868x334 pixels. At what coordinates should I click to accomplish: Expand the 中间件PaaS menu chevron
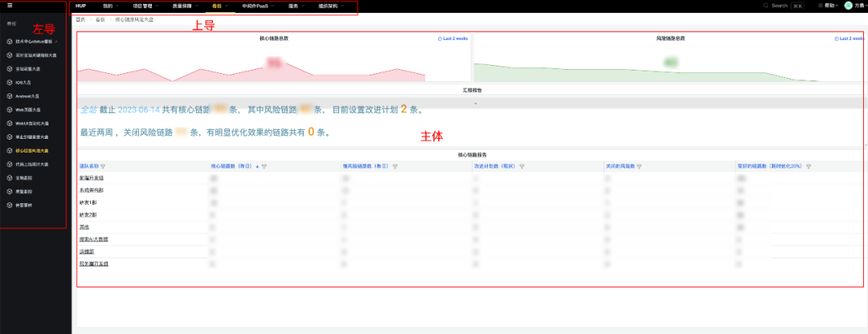coord(273,6)
